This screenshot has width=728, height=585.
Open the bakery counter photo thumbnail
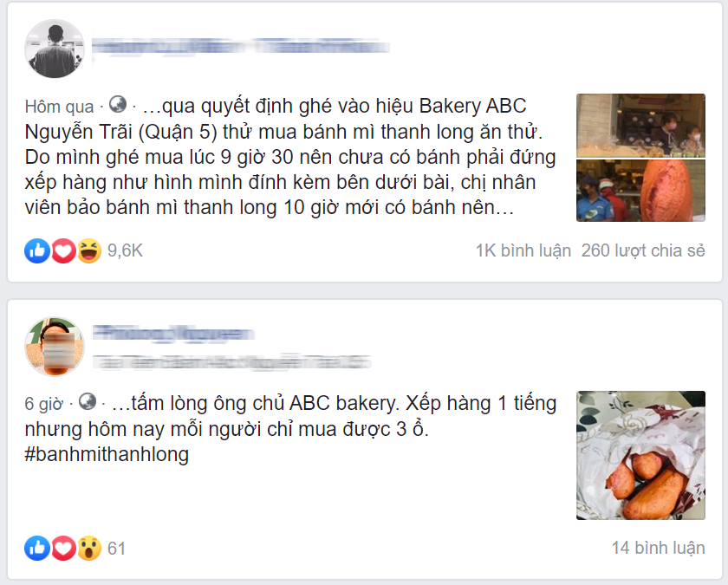[x=640, y=126]
